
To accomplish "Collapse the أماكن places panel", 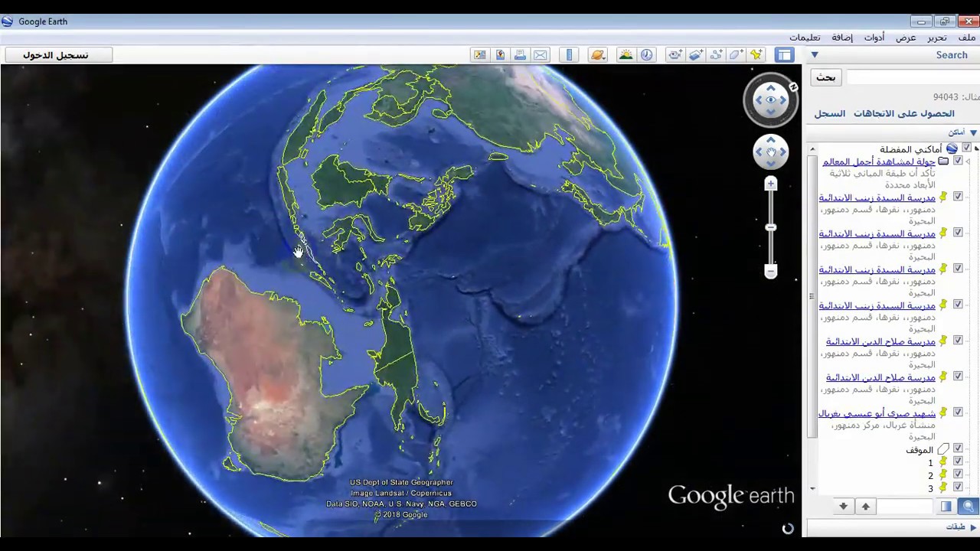I will pyautogui.click(x=973, y=132).
